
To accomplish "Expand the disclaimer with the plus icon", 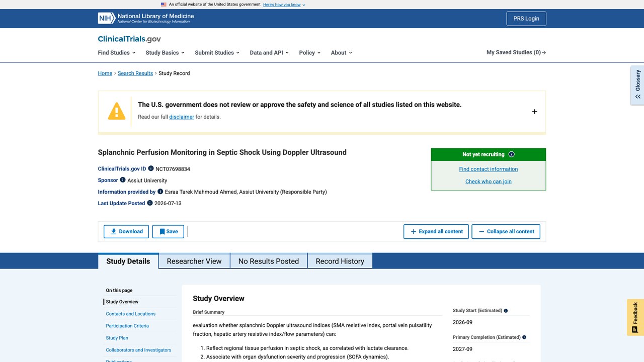I will click(534, 112).
